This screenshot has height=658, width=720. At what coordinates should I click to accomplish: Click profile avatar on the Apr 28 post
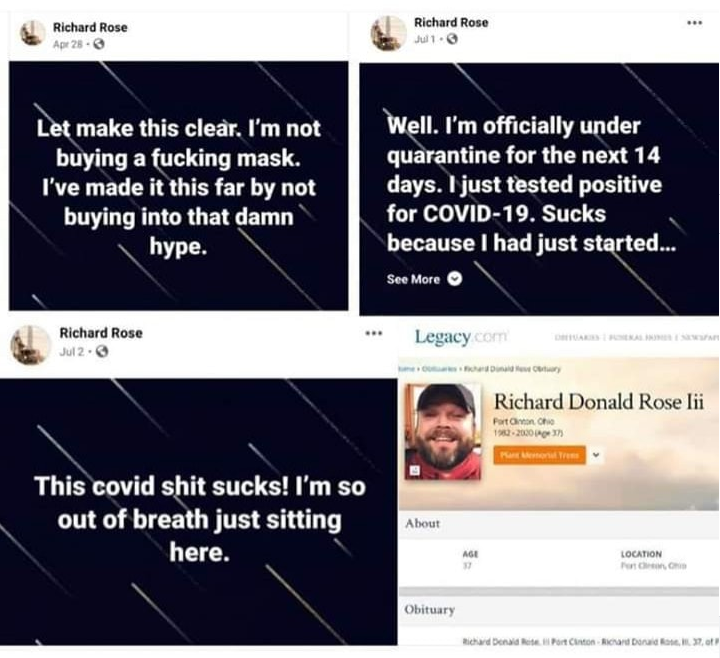click(32, 34)
